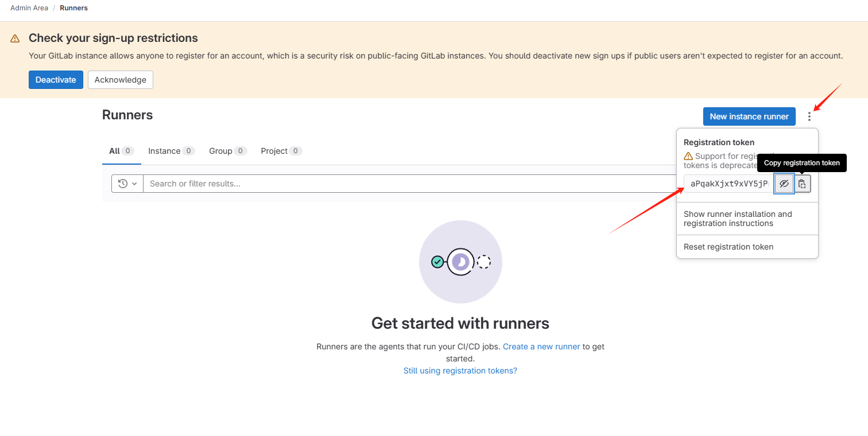Click the runners pipeline illustration

click(460, 262)
